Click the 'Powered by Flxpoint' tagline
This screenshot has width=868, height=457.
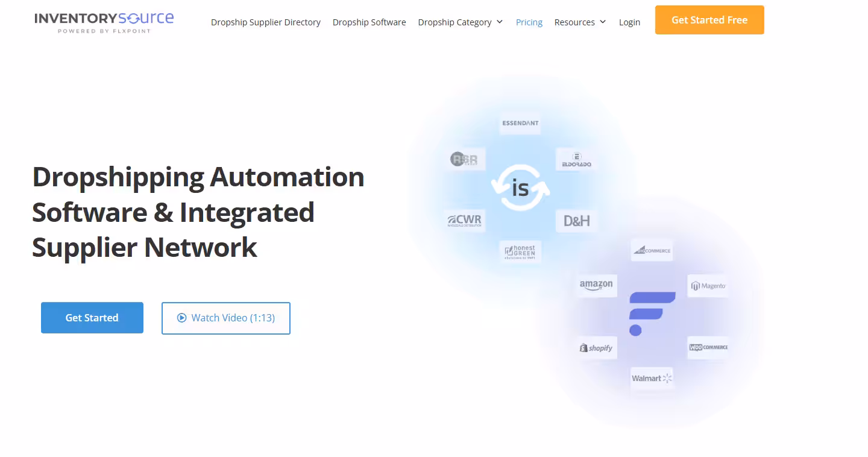104,31
